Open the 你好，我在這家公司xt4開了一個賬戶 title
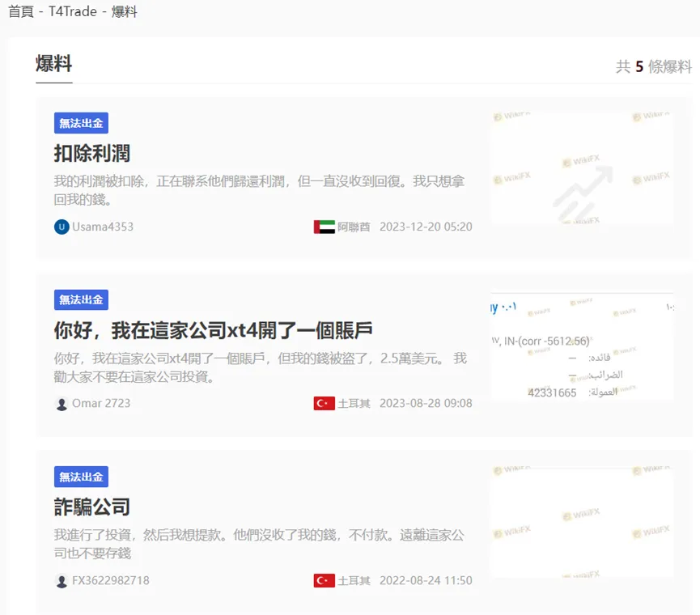The width and height of the screenshot is (700, 615). point(214,330)
